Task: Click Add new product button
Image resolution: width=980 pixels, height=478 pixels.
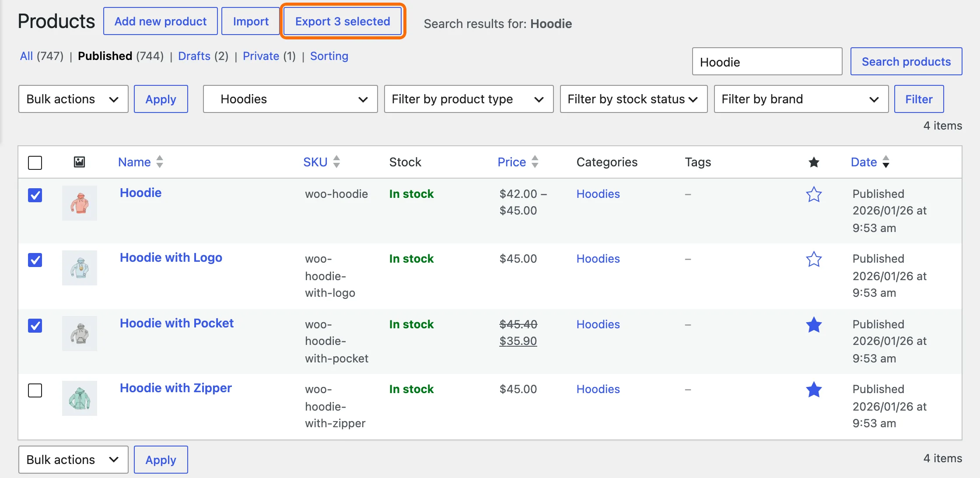Action: (x=161, y=21)
